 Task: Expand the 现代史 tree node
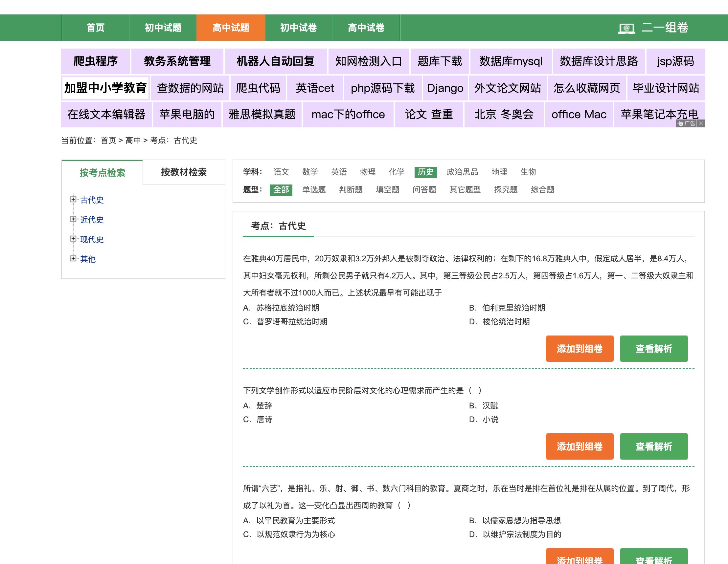(x=73, y=239)
